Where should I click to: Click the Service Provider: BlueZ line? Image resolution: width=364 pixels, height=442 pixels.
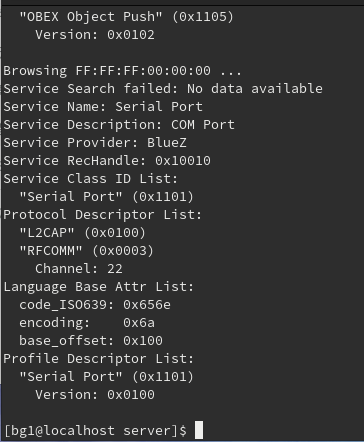click(x=95, y=143)
